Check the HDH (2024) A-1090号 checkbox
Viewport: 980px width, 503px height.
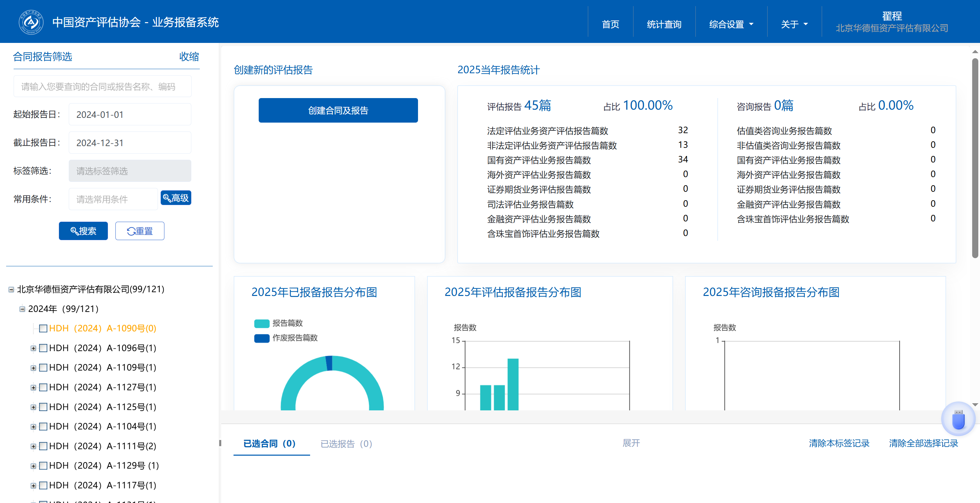[x=43, y=328]
